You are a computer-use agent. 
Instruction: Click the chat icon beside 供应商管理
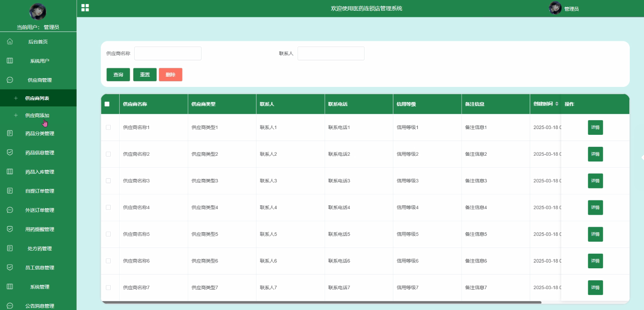10,80
